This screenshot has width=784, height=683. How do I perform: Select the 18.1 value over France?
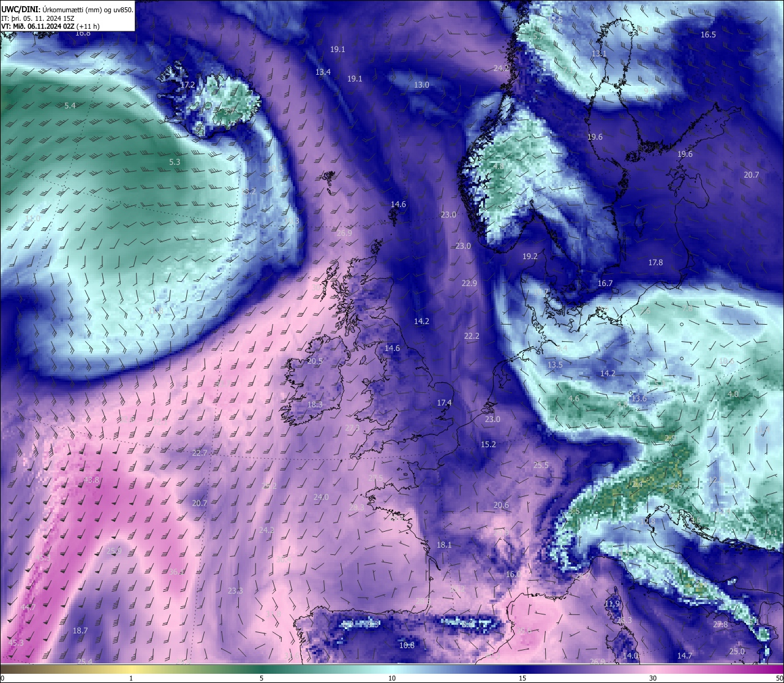click(444, 545)
